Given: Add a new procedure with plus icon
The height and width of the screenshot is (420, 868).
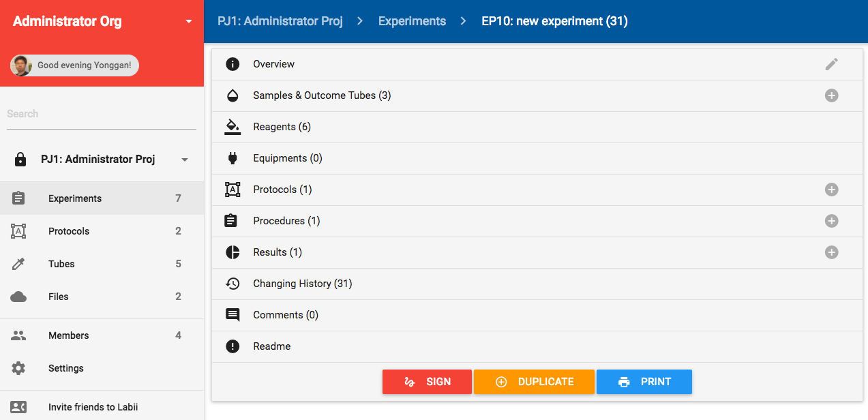Looking at the screenshot, I should tap(831, 221).
